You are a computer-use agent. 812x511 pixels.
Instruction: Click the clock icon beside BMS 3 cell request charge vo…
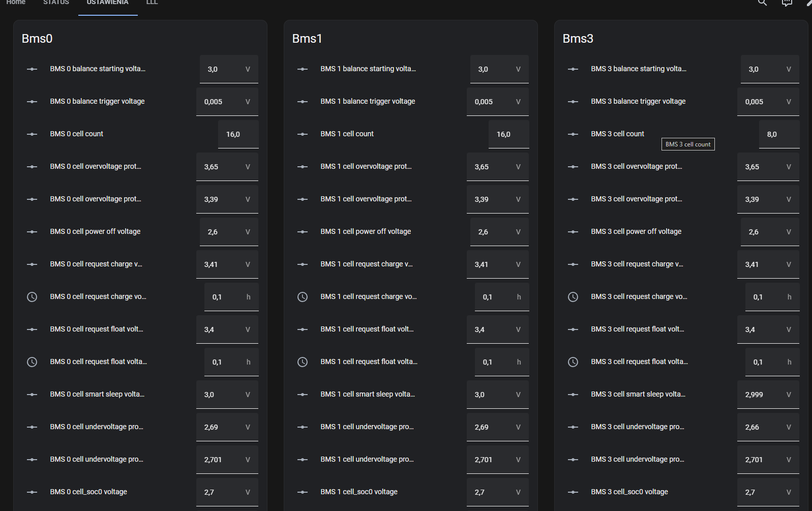click(x=573, y=297)
